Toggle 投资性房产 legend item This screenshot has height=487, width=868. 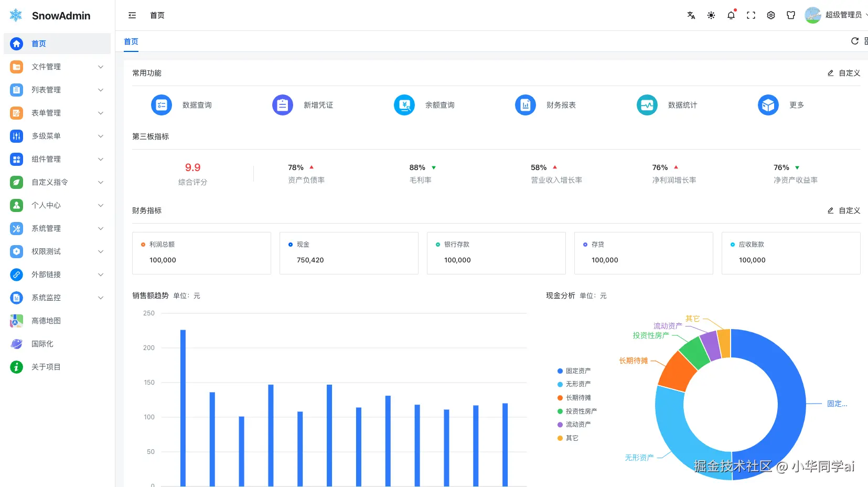pos(577,411)
